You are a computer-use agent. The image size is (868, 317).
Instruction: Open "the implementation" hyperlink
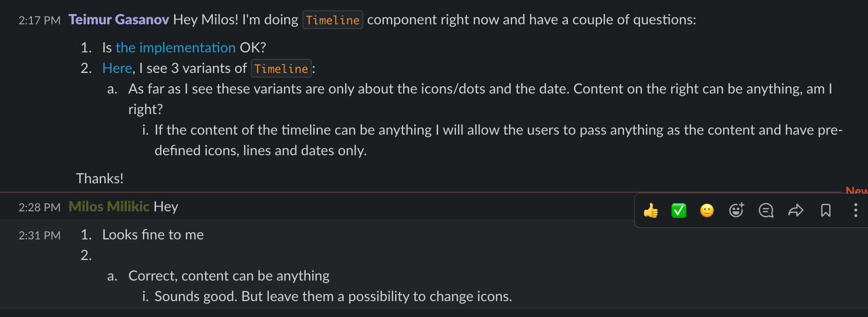176,47
